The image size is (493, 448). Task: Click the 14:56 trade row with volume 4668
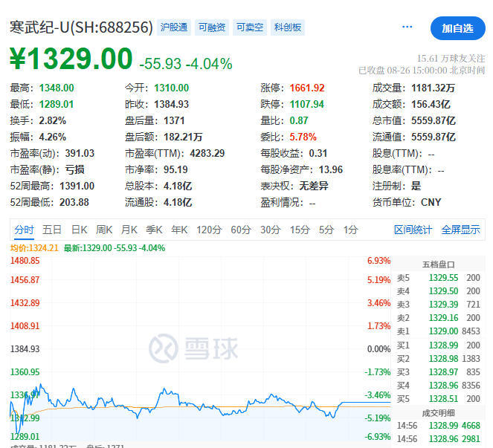point(438,426)
